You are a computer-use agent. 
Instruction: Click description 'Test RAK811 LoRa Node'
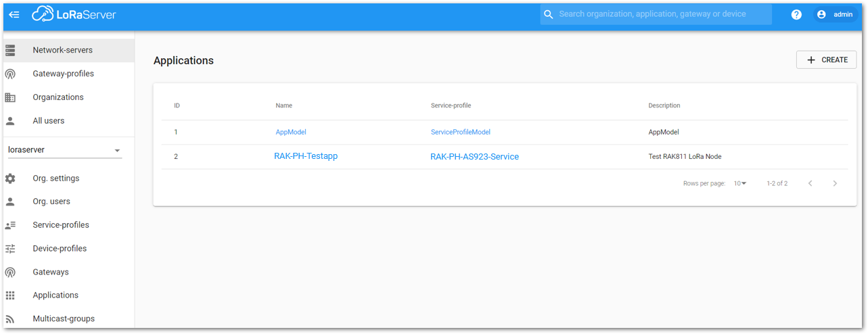pos(685,157)
